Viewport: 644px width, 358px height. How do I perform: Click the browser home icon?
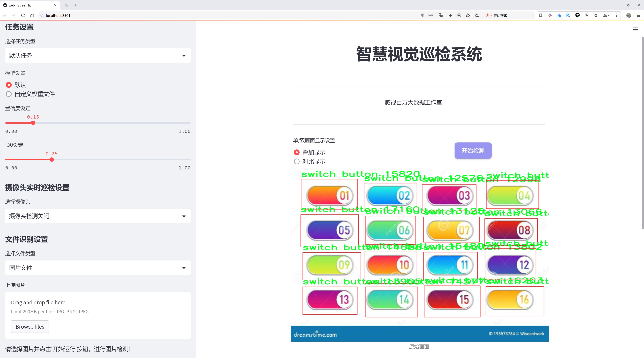pos(32,15)
